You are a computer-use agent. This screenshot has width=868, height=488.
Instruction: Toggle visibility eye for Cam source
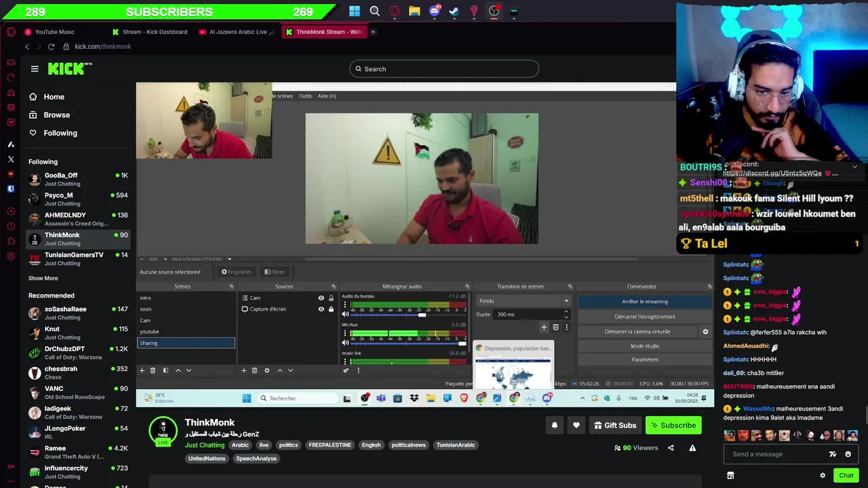321,298
